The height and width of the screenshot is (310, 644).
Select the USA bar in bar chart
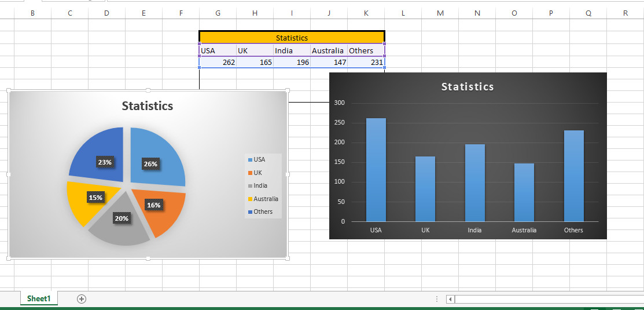click(x=376, y=170)
